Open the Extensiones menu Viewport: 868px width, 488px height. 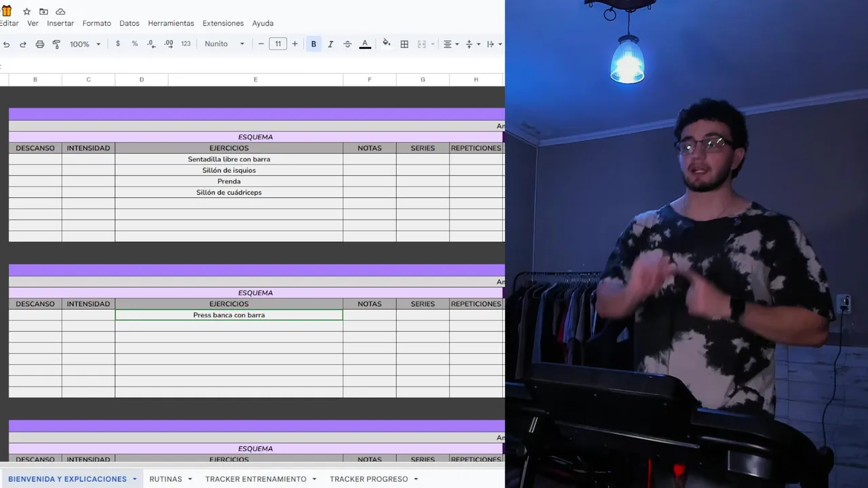point(223,23)
